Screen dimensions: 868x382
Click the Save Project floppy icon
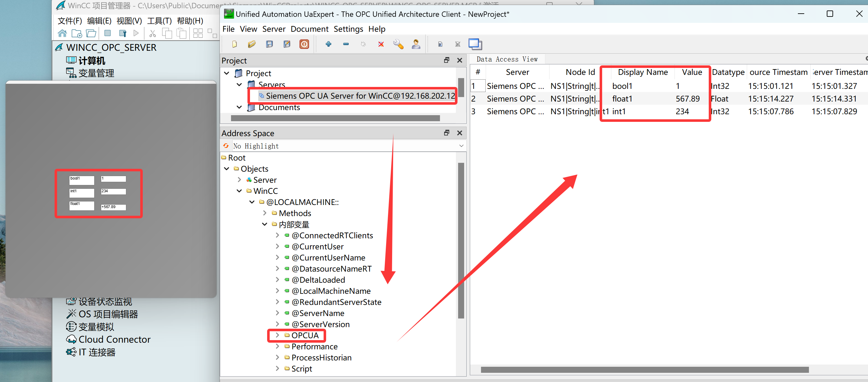click(269, 44)
